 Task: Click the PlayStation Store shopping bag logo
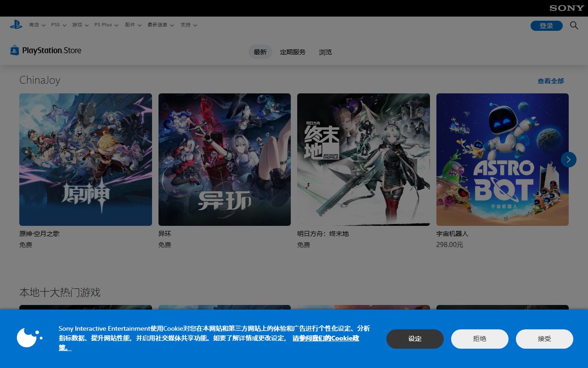coord(15,50)
